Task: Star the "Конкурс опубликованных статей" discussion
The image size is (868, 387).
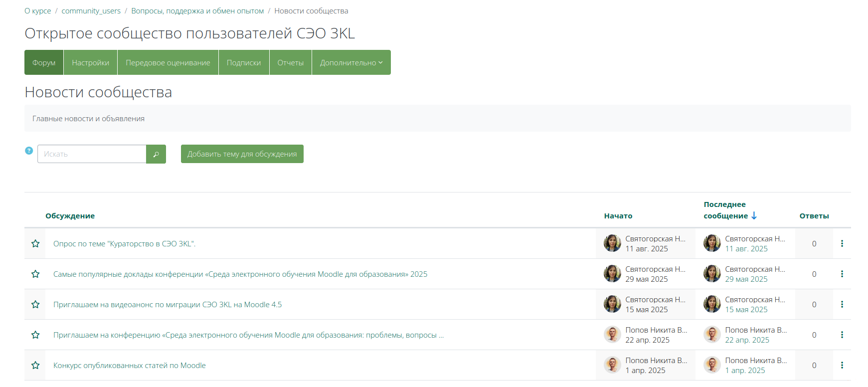Action: pos(35,365)
